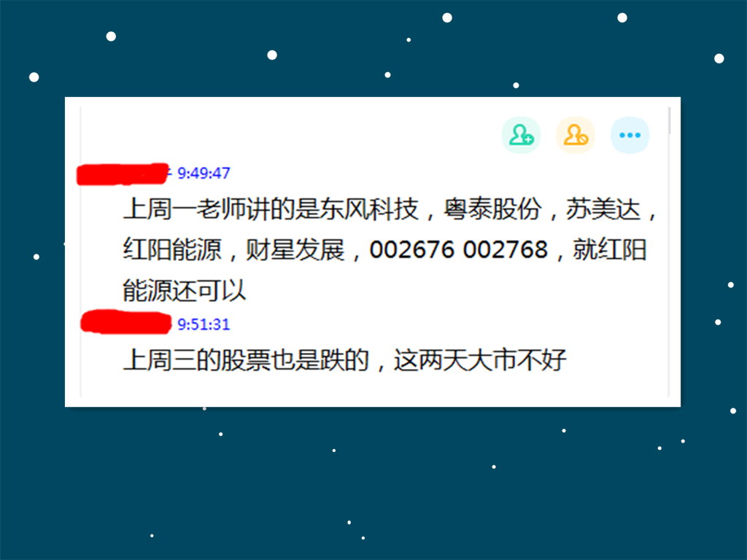This screenshot has width=747, height=560.
Task: Click the stock code 002768
Action: click(506, 249)
